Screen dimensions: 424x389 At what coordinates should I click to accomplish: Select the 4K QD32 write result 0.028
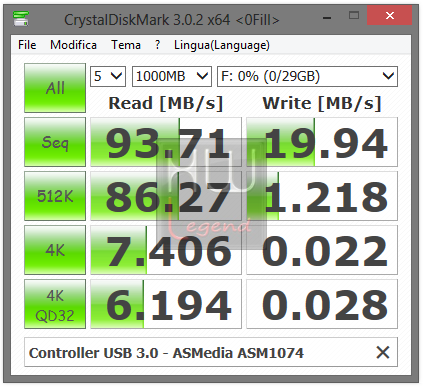click(x=322, y=304)
